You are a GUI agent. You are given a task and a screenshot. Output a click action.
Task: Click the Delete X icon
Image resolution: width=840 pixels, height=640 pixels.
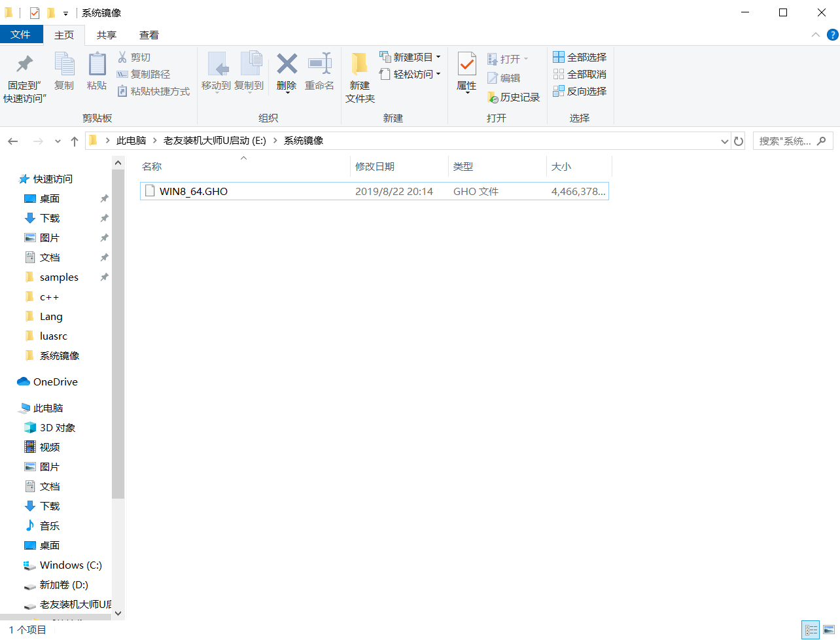287,64
